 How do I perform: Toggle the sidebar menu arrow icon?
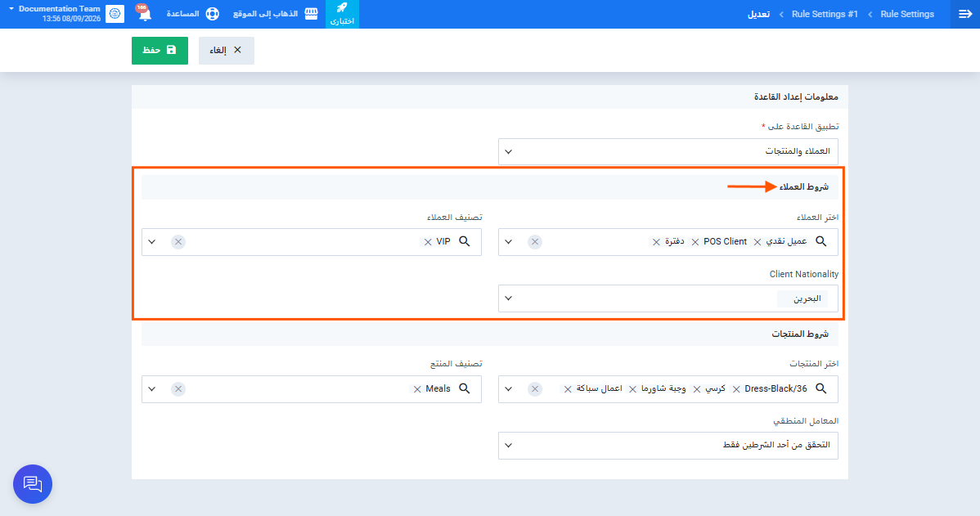point(965,14)
